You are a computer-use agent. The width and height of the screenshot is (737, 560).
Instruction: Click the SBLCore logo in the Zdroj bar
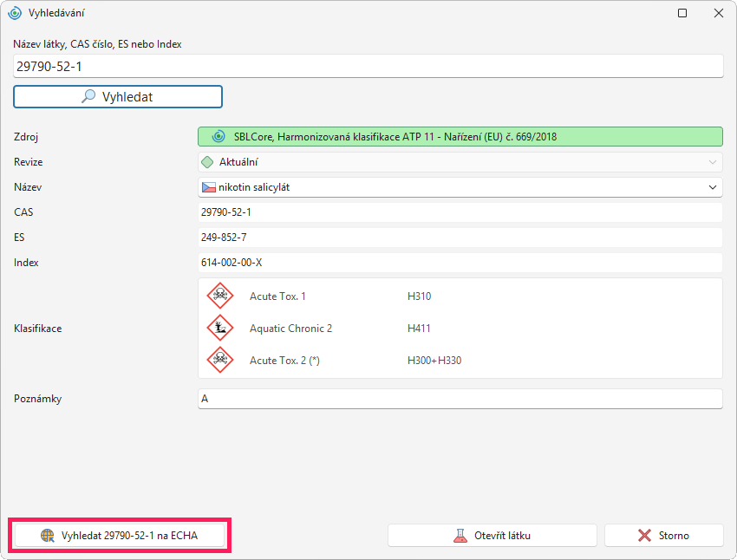tap(218, 137)
